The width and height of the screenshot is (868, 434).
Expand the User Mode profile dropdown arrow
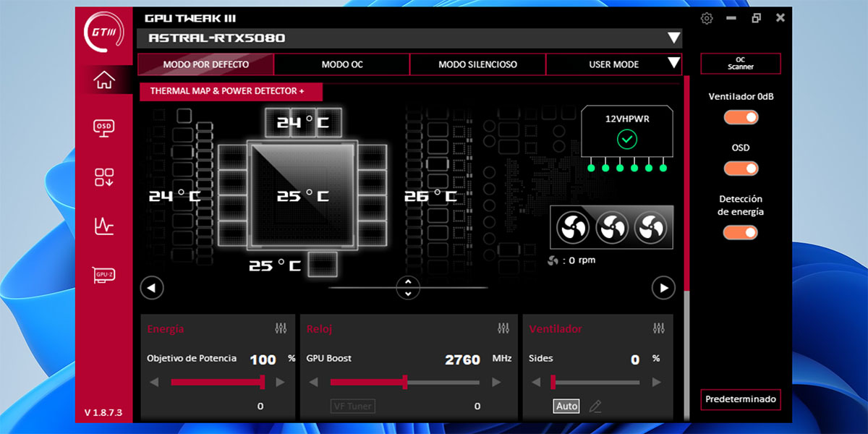pos(673,64)
